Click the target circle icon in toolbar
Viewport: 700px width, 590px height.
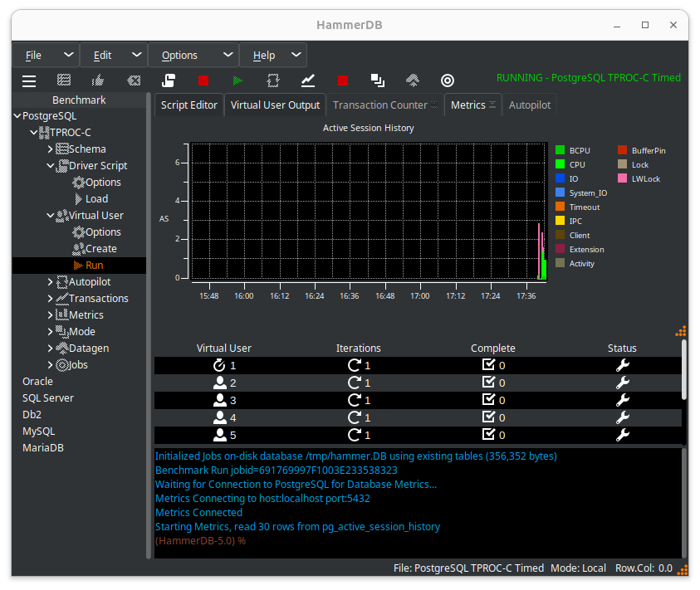click(x=448, y=80)
